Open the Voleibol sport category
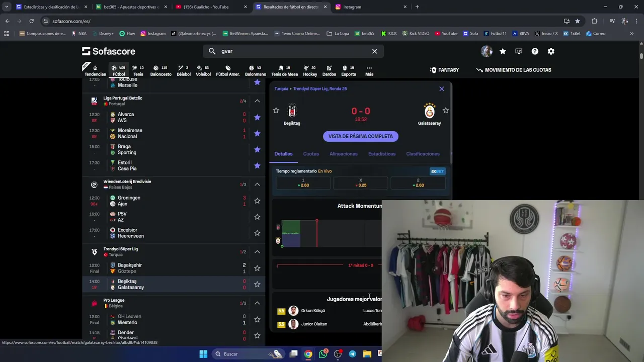This screenshot has width=644, height=362. (x=203, y=70)
